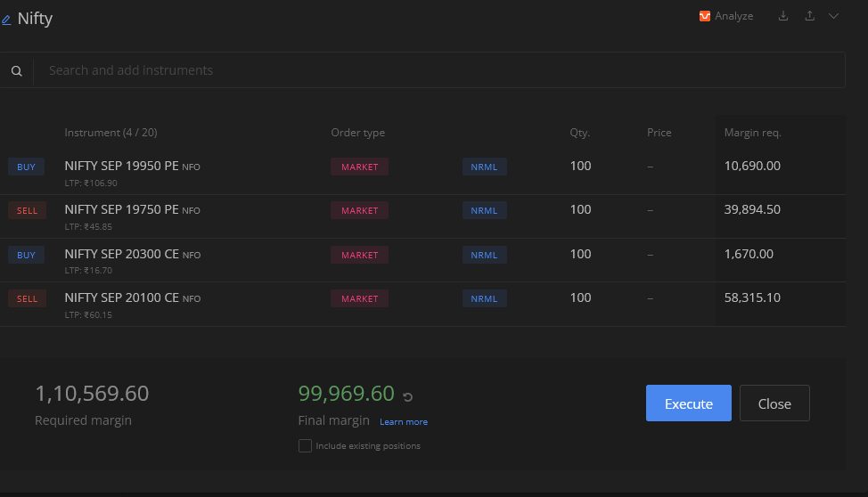Click LTP ₹45.85 text
The image size is (868, 497).
(x=88, y=227)
